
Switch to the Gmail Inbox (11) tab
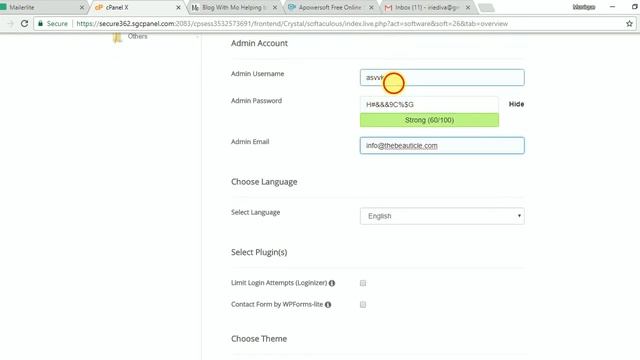[426, 7]
